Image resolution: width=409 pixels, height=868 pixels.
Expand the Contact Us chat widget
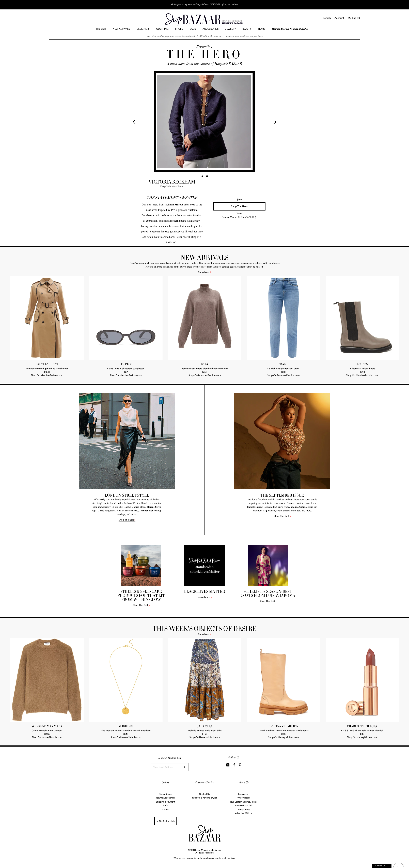[381, 866]
